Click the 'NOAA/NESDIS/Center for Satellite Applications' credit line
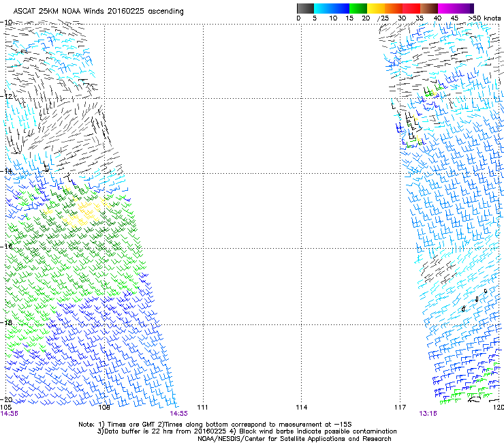Viewport: 504px width, 443px height. click(294, 439)
